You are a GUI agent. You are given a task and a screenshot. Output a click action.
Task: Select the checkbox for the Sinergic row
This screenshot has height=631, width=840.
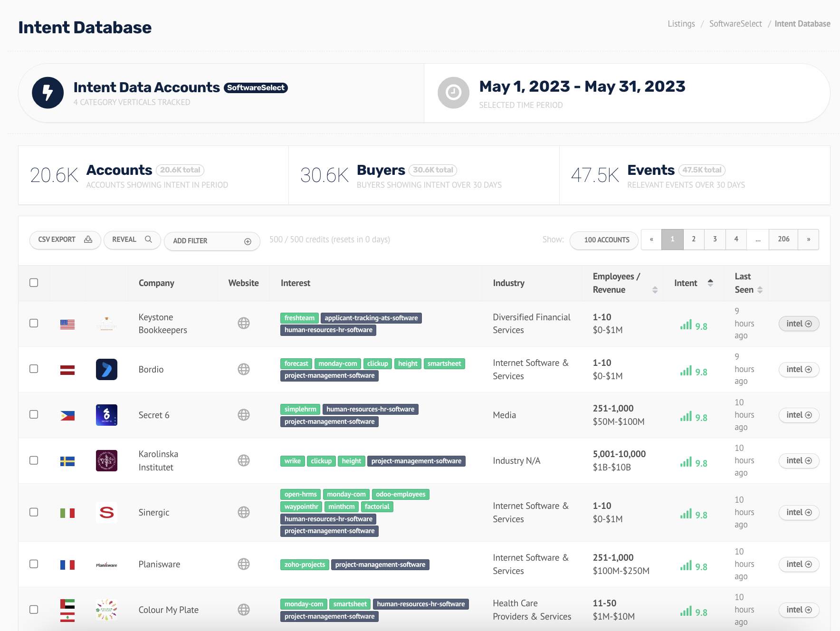point(34,512)
